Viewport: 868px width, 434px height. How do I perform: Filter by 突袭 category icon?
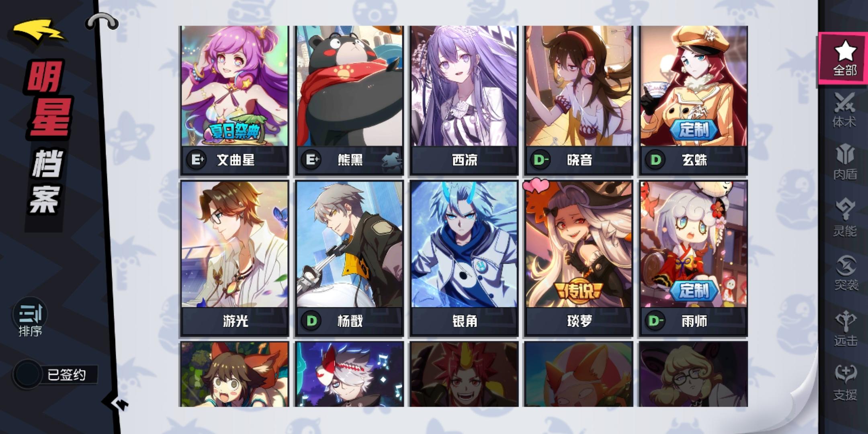(x=845, y=272)
